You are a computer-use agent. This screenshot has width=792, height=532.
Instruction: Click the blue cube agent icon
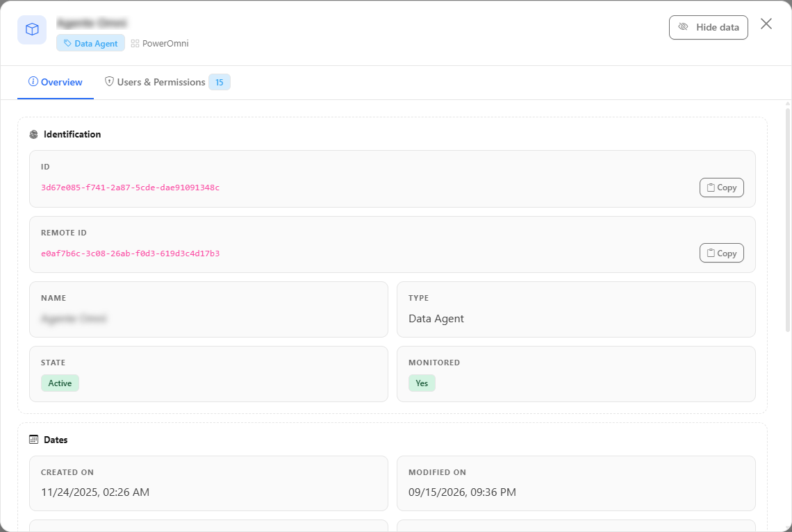pos(32,30)
